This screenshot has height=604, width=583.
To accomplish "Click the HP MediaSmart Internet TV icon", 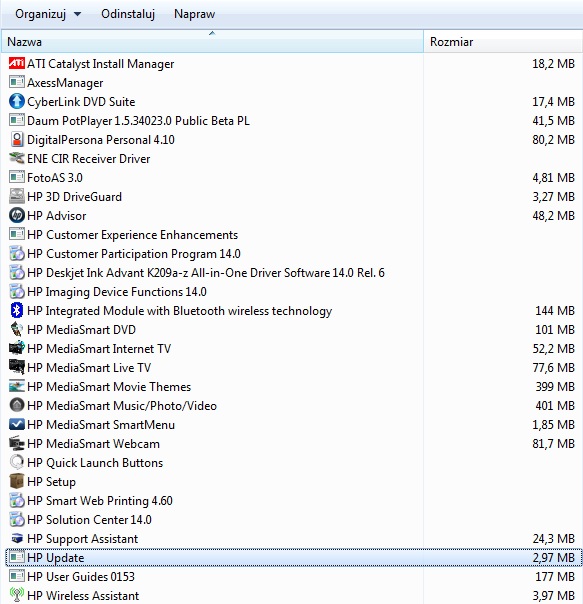I will 17,348.
